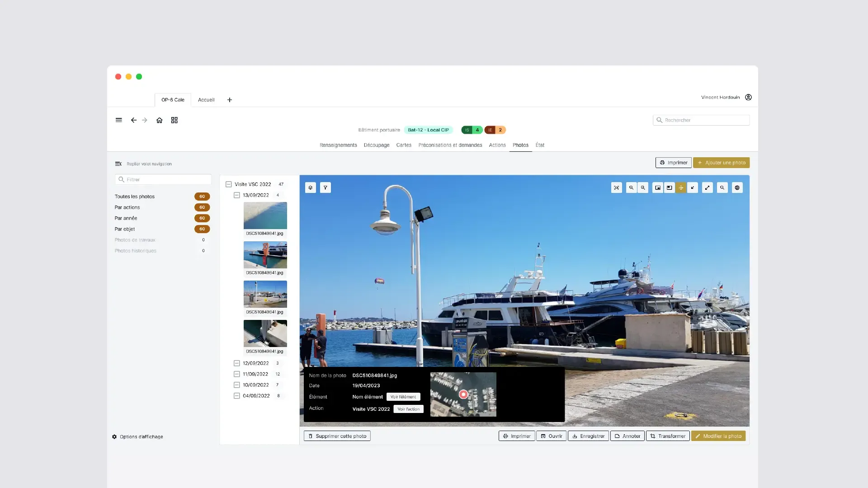
Task: Expand the 04/09/2022 photo group
Action: [236, 396]
